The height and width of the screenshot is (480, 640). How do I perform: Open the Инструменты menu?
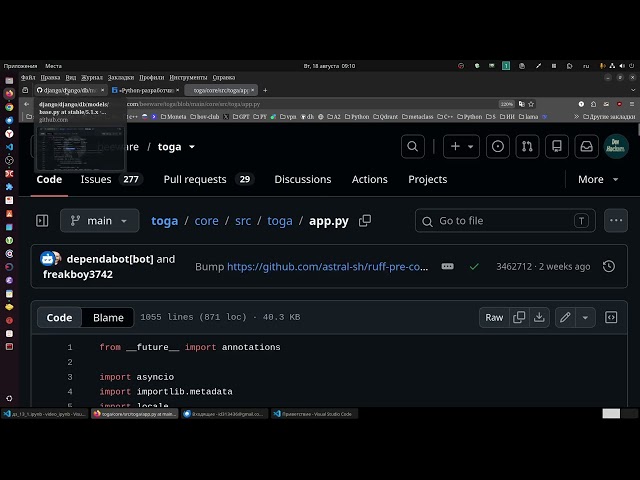pyautogui.click(x=188, y=78)
